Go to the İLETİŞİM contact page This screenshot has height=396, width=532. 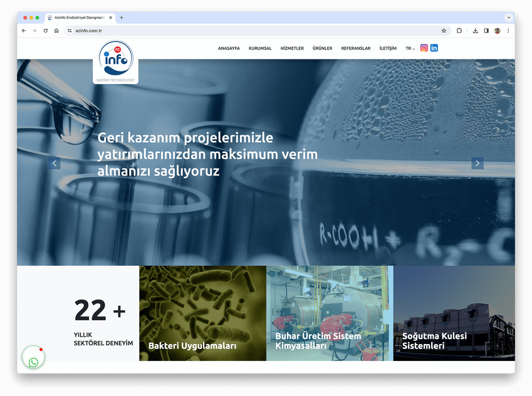tap(388, 48)
